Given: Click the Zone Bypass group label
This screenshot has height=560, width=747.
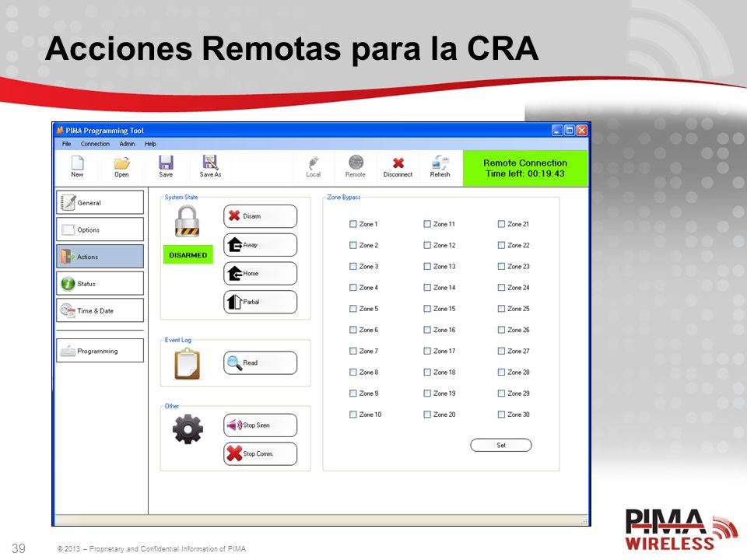Looking at the screenshot, I should coord(344,197).
